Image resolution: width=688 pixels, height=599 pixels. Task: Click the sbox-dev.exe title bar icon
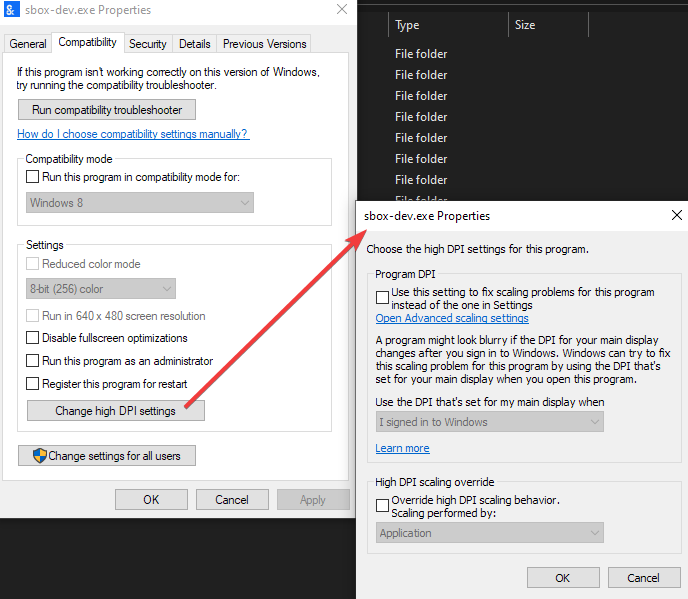11,9
